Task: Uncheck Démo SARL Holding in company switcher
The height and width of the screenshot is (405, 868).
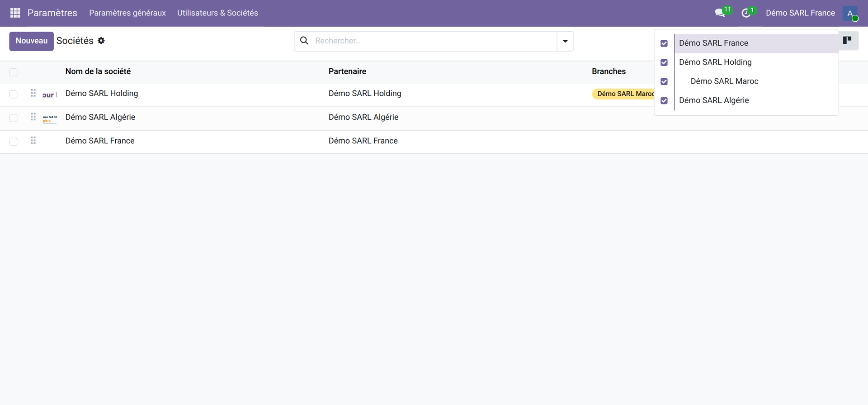Action: 664,62
